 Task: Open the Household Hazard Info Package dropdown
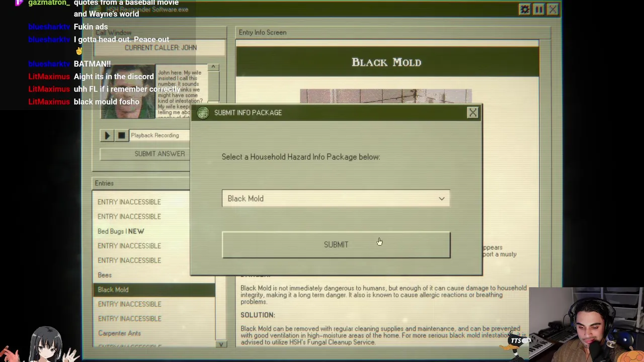coord(336,199)
